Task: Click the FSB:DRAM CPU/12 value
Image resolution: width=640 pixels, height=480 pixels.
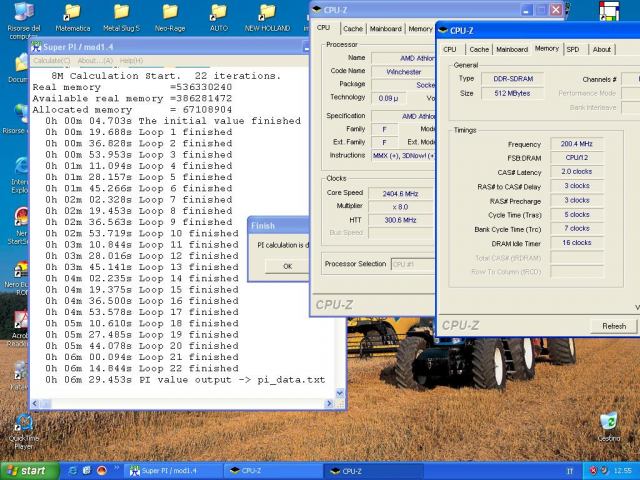Action: [576, 158]
